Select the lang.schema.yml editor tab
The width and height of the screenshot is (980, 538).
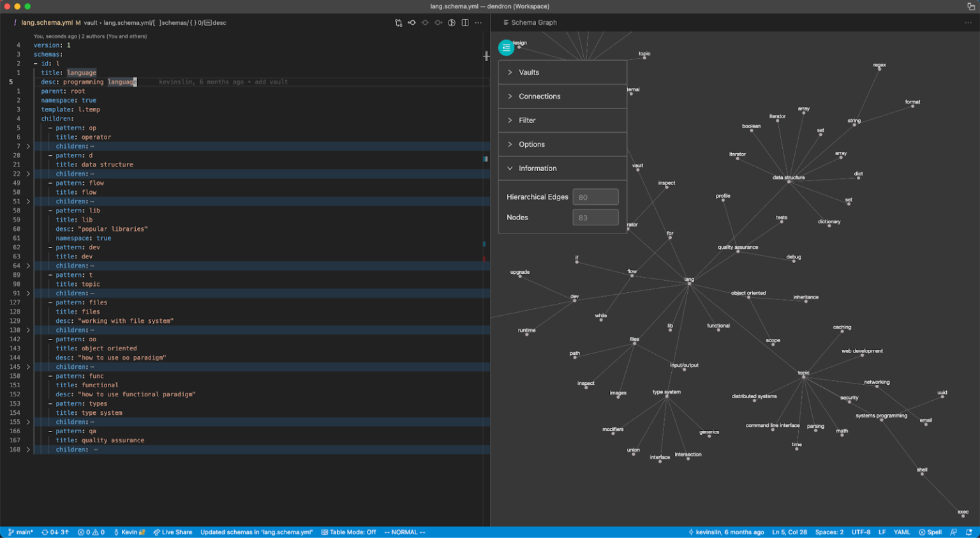pos(47,23)
